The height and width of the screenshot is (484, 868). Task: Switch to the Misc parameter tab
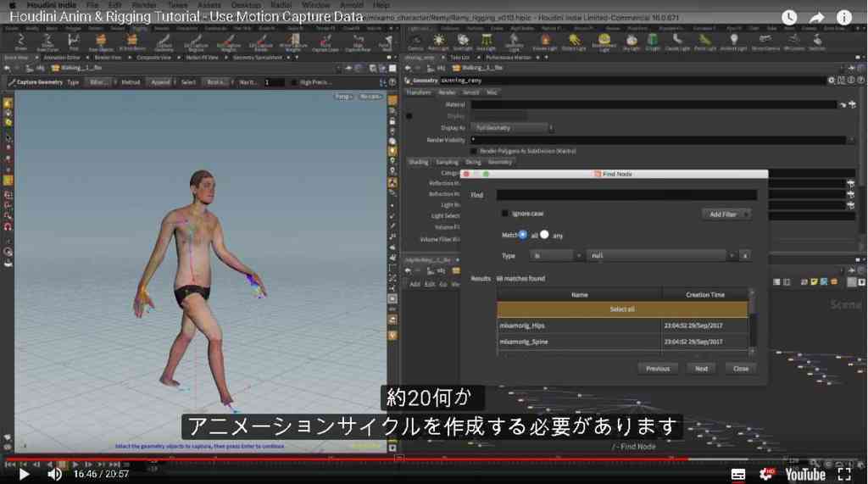(492, 92)
